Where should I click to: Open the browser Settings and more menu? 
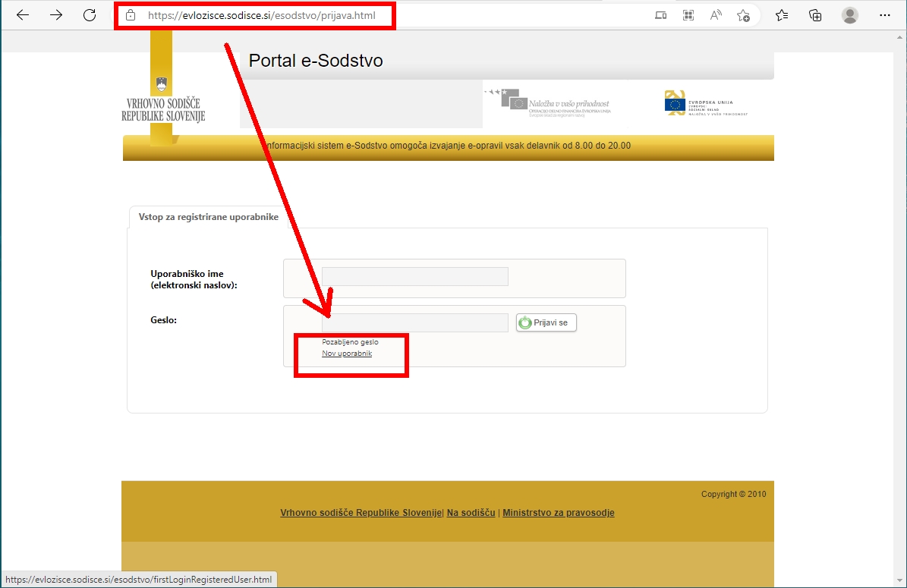click(885, 14)
